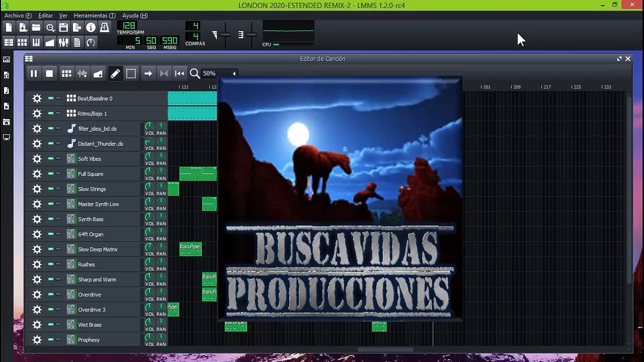Open the Automation Editor

click(x=50, y=43)
